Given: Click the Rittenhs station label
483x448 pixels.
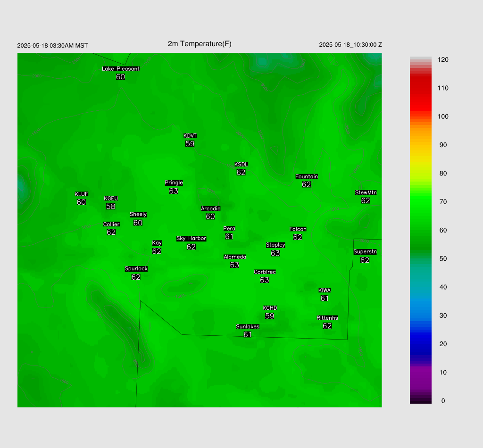Looking at the screenshot, I should pyautogui.click(x=327, y=318).
